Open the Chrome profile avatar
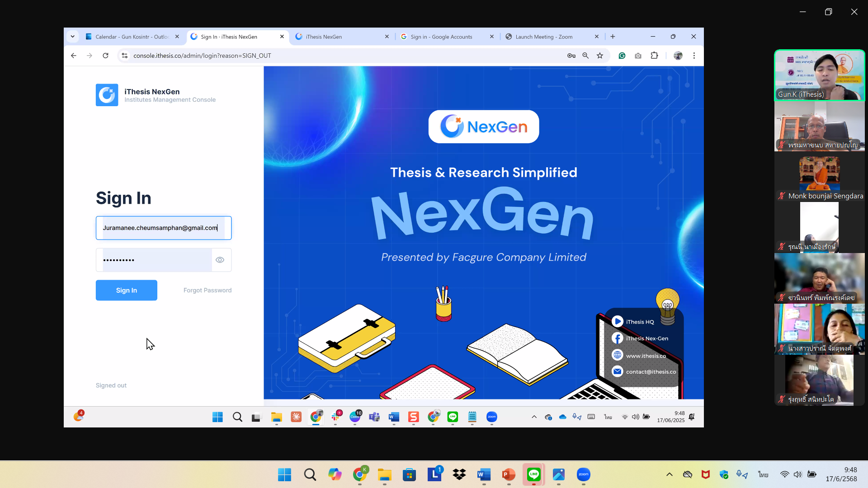This screenshot has height=488, width=868. tap(678, 56)
